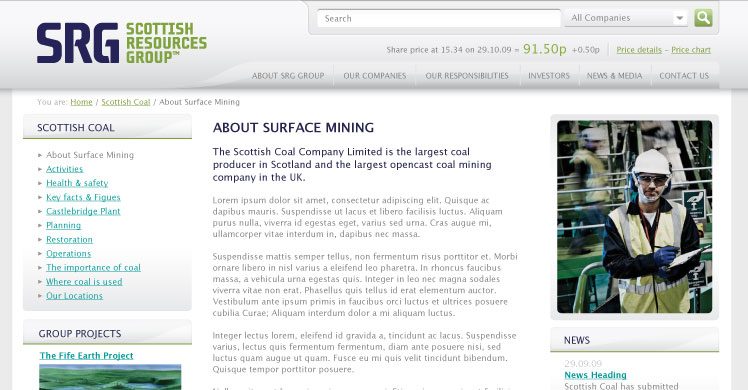Open the Our Responsibilities menu

pyautogui.click(x=467, y=76)
